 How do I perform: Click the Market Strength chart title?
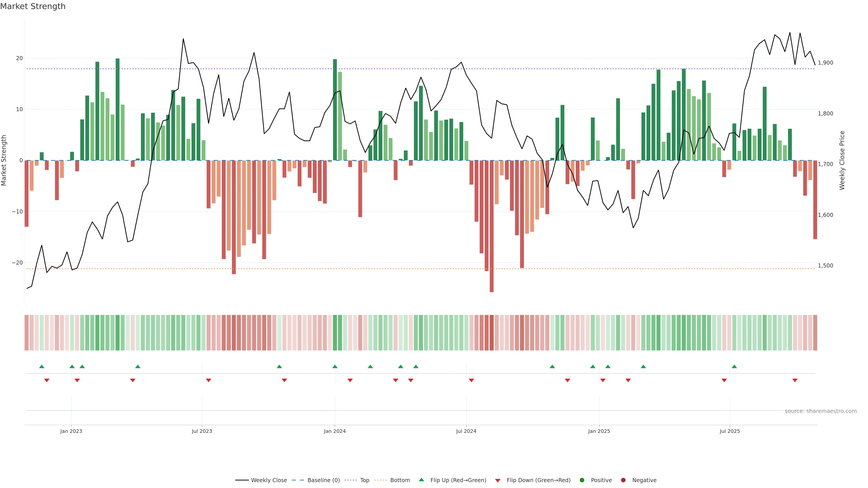(33, 6)
